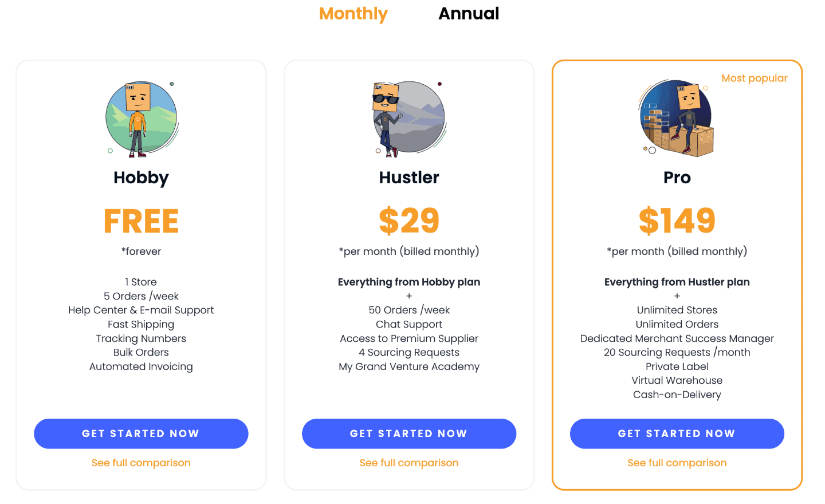Click the $149 price on Pro plan

(677, 221)
